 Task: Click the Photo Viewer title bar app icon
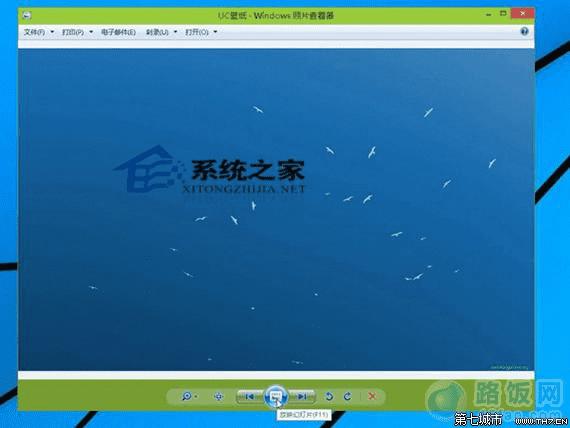click(x=27, y=15)
